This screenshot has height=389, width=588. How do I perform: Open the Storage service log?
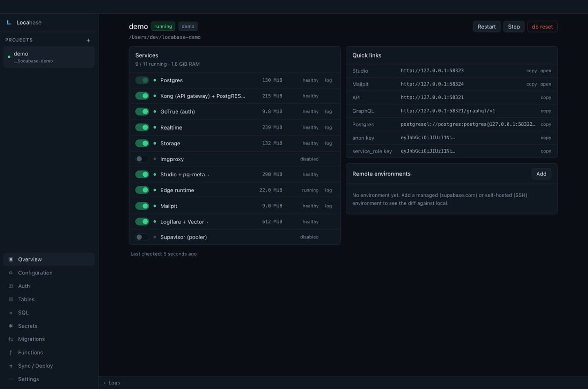328,143
